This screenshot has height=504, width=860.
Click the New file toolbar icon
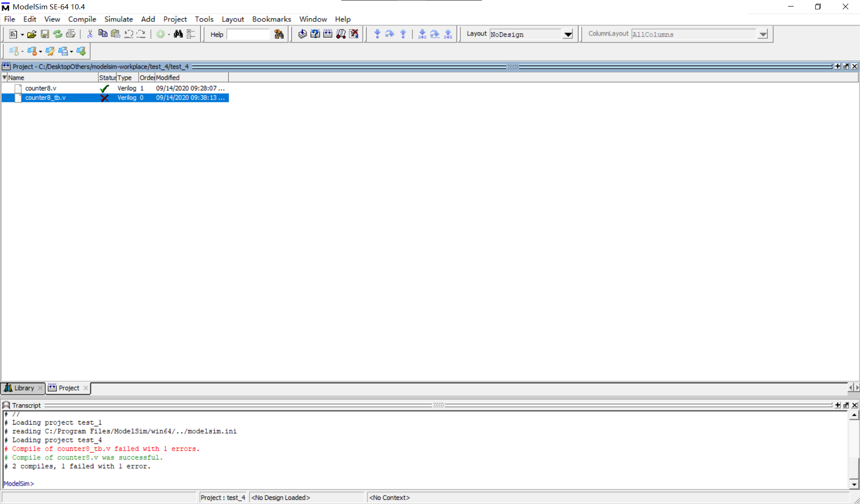pos(13,34)
